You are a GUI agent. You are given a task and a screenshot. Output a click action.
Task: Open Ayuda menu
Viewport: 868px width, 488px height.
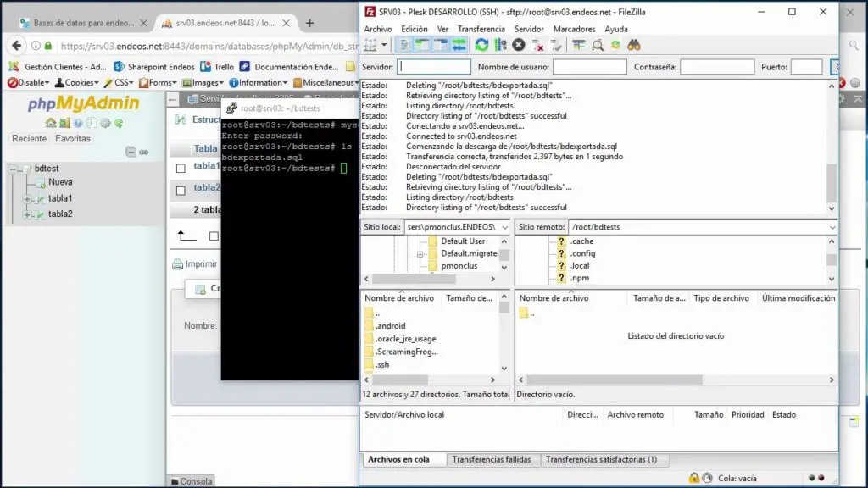tap(616, 29)
